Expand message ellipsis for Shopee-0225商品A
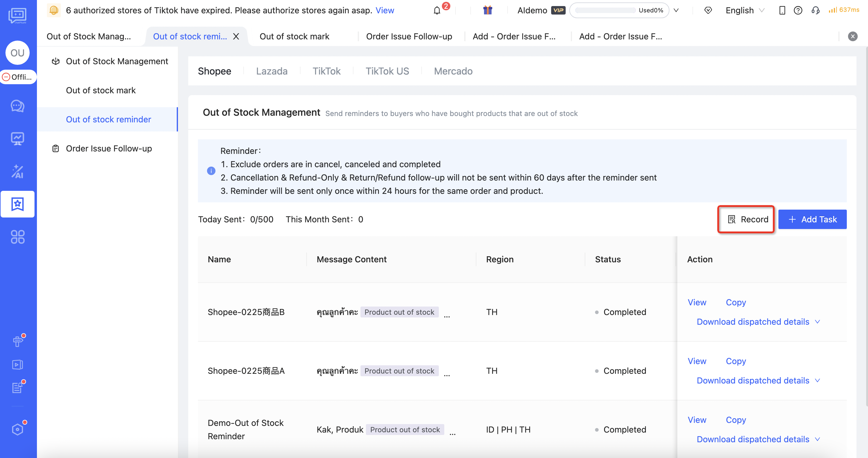Screen dimensions: 868x458 [446, 374]
